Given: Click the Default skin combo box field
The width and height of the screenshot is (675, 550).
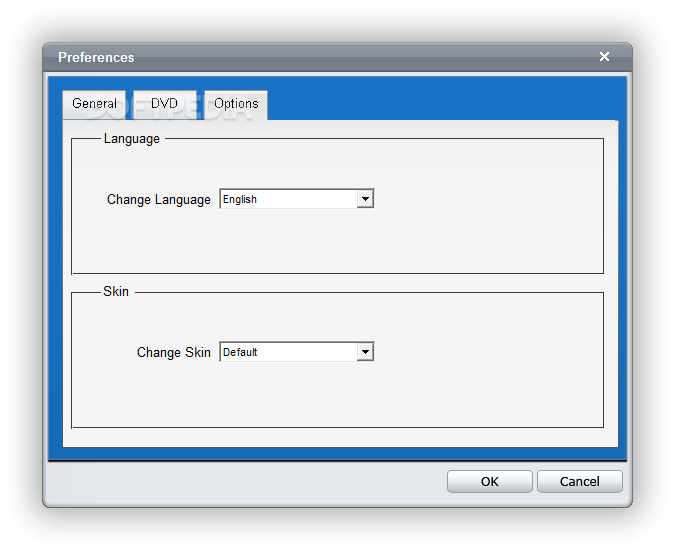Looking at the screenshot, I should click(x=297, y=352).
